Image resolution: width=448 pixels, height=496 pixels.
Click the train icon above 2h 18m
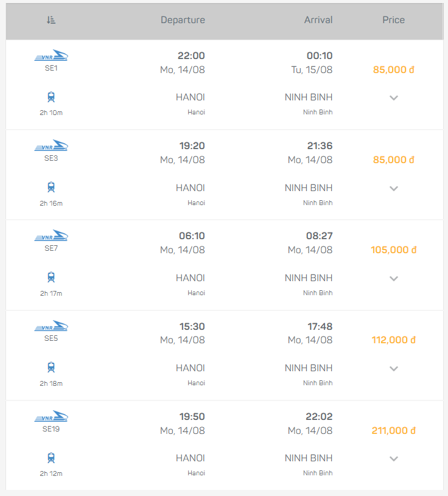pos(51,368)
